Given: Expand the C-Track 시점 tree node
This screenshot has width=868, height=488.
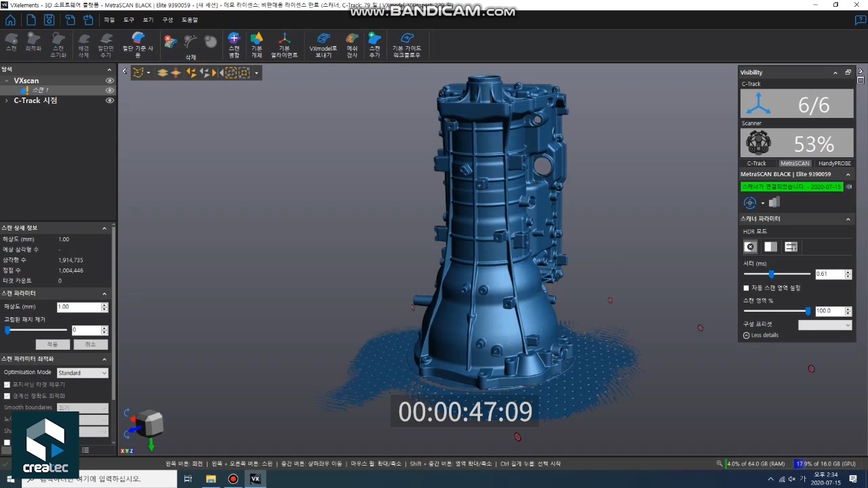Looking at the screenshot, I should click(7, 100).
